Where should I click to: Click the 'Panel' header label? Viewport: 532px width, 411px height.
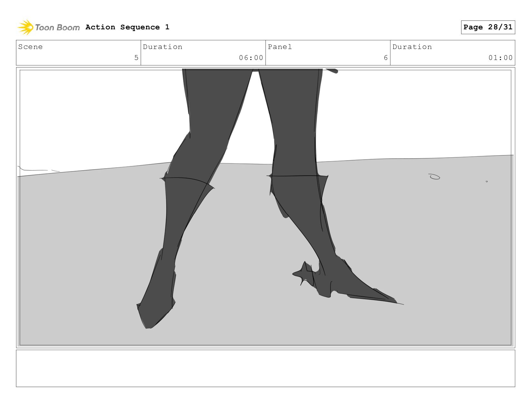[280, 47]
